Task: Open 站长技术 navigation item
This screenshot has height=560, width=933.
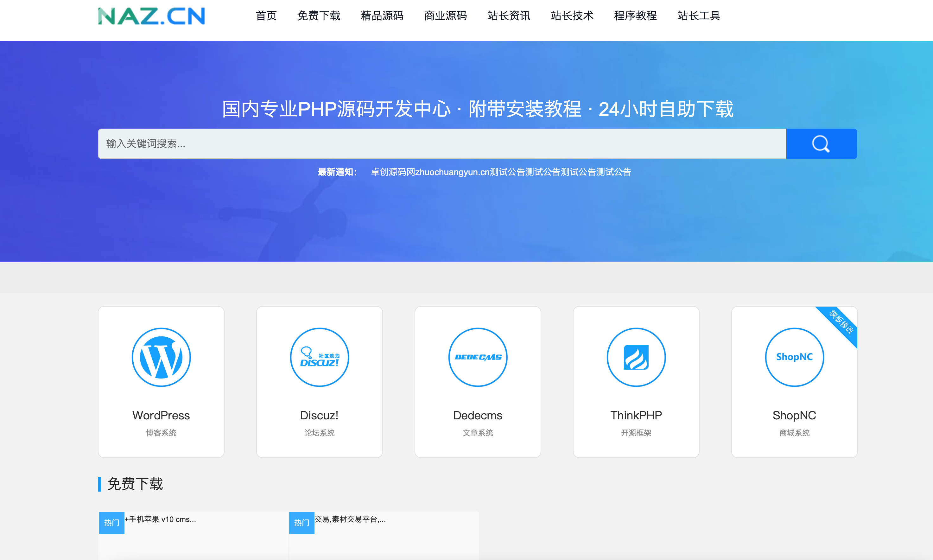Action: pyautogui.click(x=572, y=16)
